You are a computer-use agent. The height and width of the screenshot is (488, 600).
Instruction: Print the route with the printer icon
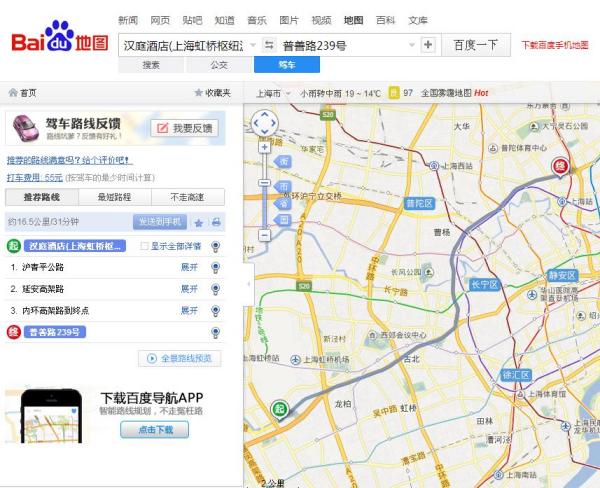(215, 222)
